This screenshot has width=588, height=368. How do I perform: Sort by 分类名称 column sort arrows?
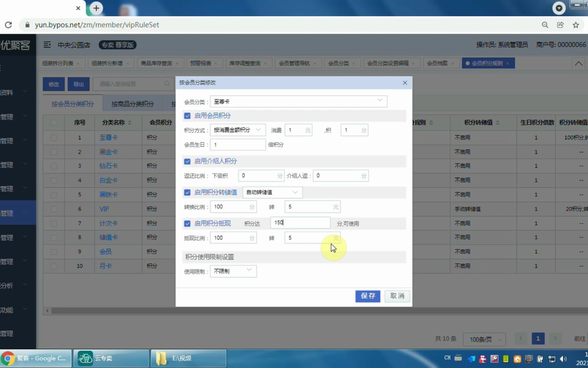(130, 123)
